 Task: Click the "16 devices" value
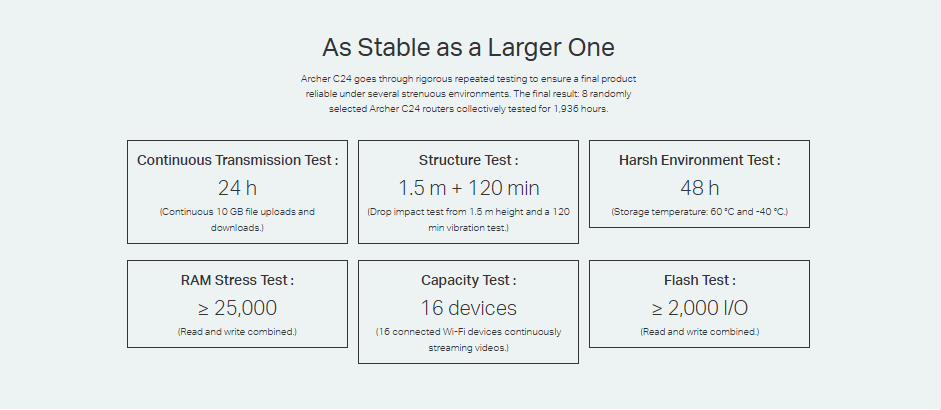[x=468, y=308]
